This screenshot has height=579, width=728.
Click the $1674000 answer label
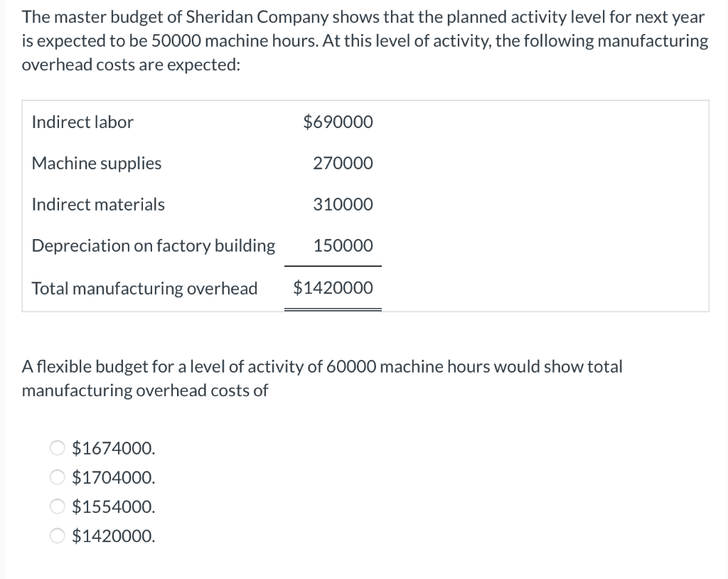click(x=112, y=448)
